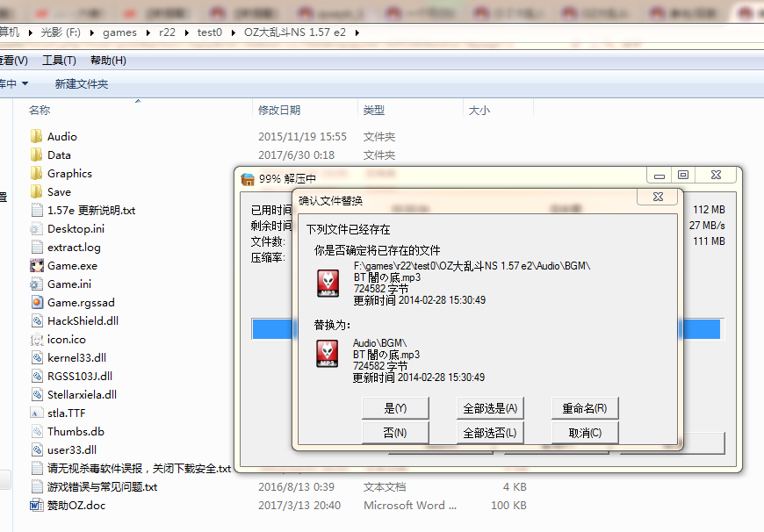Click the replacement file's MP3 icon in the dialog
Viewport: 764px width, 532px height.
pyautogui.click(x=328, y=354)
